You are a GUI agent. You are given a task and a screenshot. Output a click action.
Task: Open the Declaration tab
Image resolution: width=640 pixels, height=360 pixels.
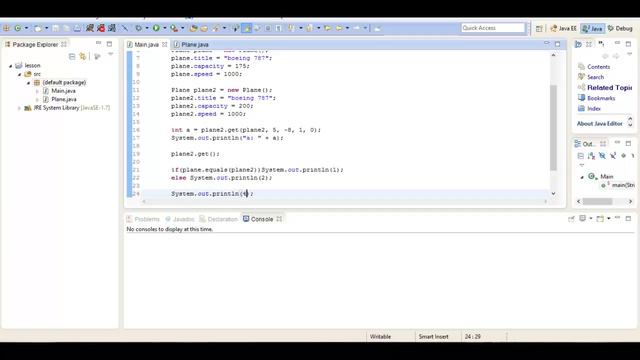(218, 219)
